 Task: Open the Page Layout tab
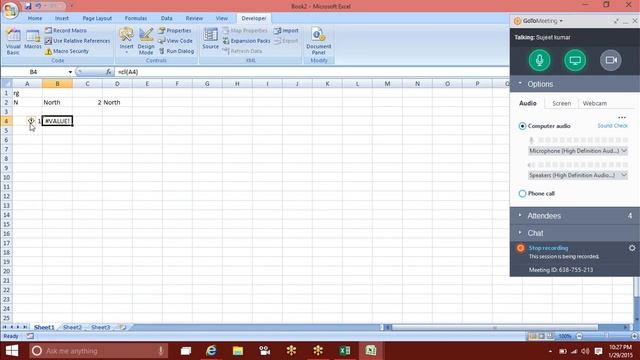point(97,18)
